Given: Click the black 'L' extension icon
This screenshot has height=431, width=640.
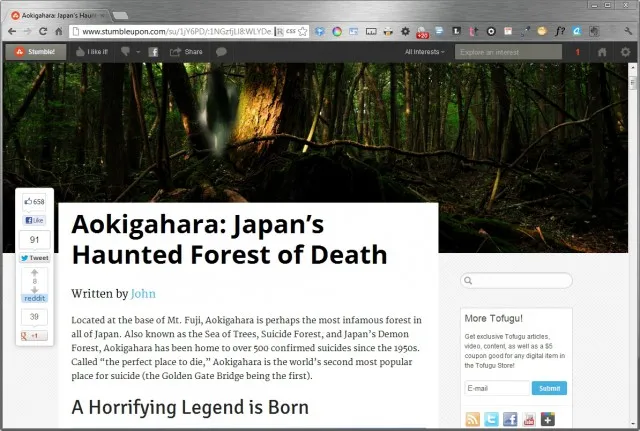Looking at the screenshot, I should (456, 31).
